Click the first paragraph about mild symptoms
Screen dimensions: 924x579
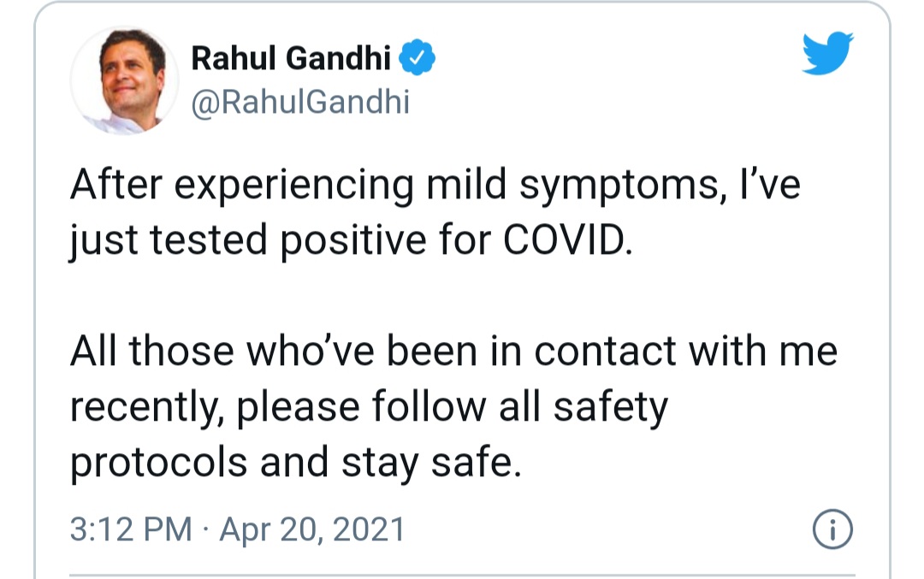(435, 213)
